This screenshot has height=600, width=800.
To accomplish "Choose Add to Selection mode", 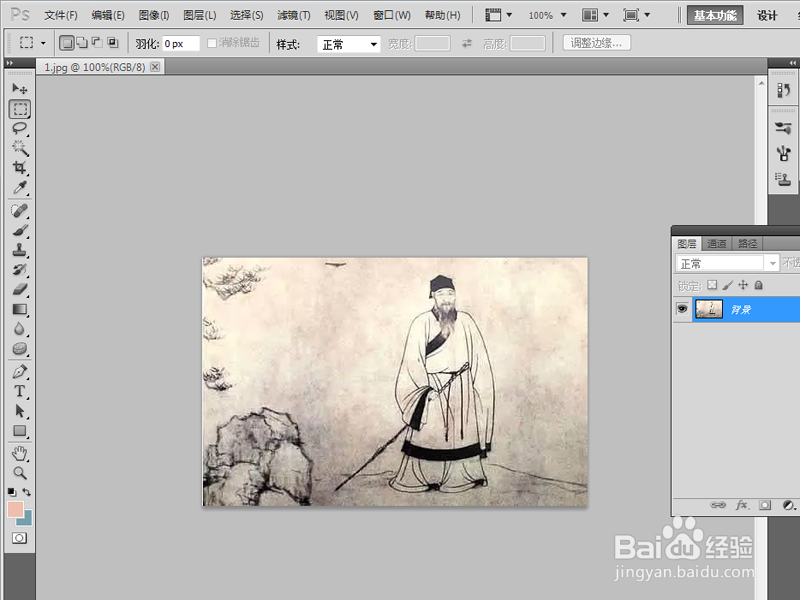I will [82, 43].
